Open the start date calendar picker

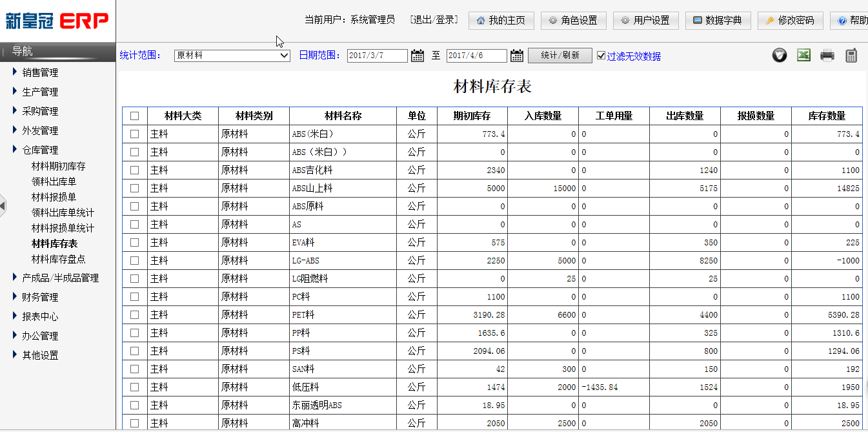[x=418, y=56]
